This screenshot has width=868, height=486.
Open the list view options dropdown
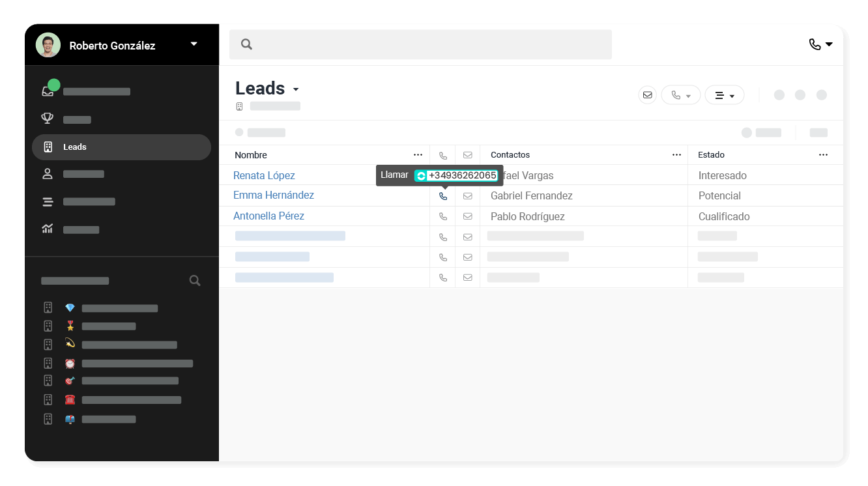click(x=724, y=95)
